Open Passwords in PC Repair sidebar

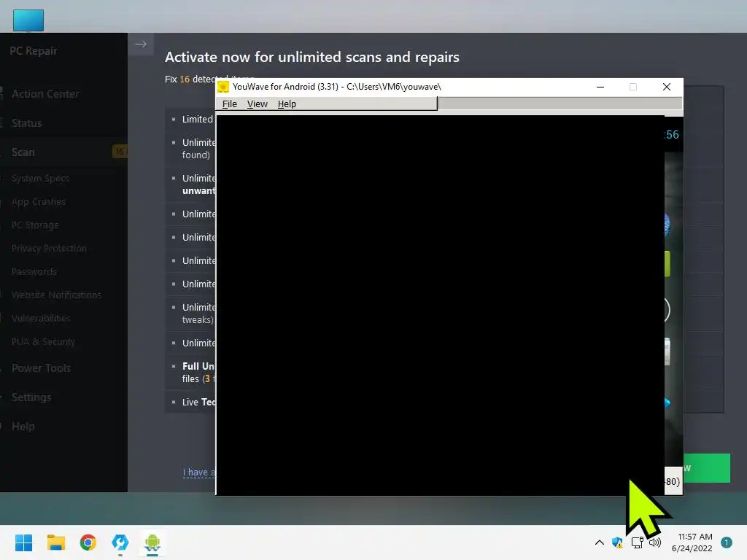(34, 271)
